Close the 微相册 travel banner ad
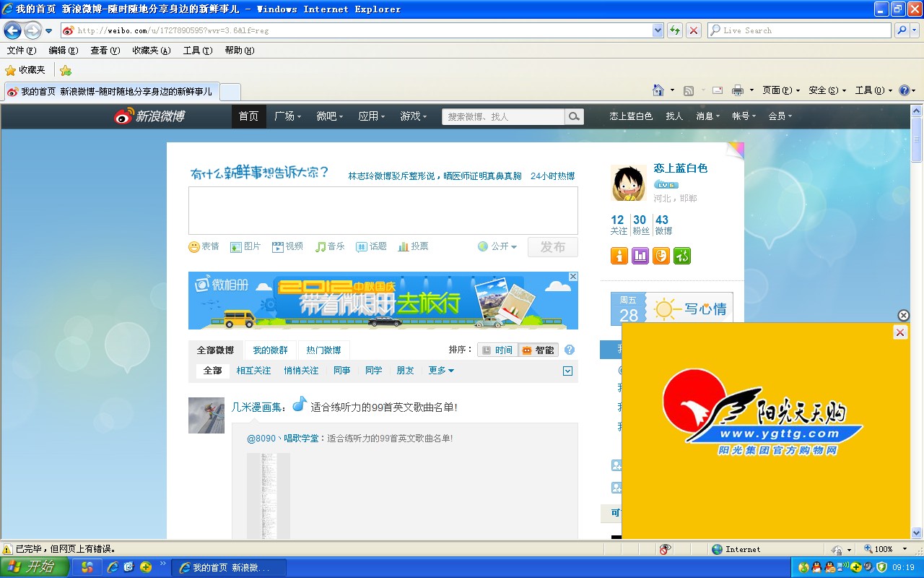This screenshot has height=578, width=924. point(573,277)
